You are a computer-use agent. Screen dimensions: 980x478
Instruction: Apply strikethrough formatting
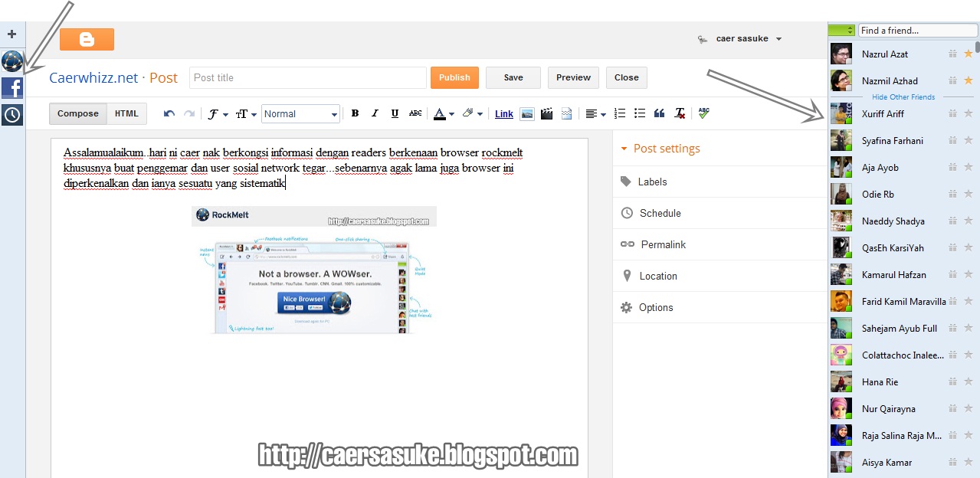(415, 113)
